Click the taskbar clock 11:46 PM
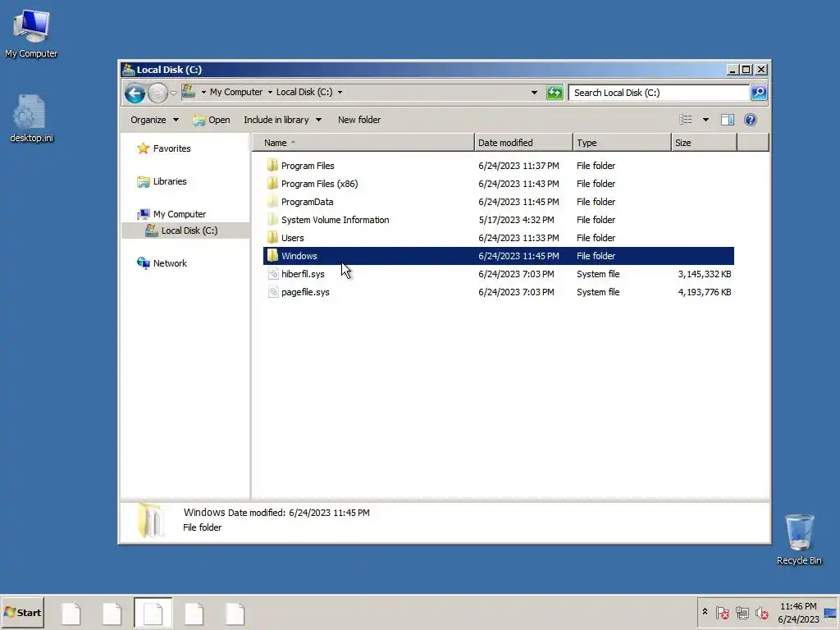840x630 pixels. coord(798,607)
